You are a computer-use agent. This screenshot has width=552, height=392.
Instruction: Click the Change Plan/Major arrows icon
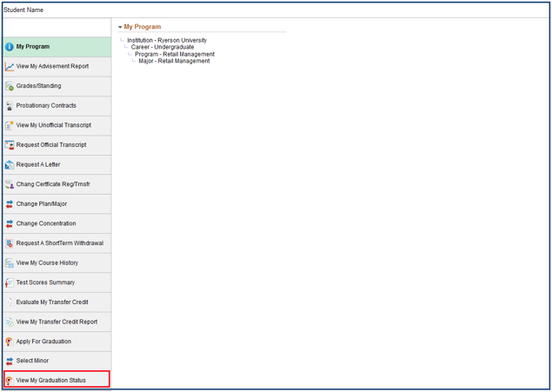click(10, 204)
